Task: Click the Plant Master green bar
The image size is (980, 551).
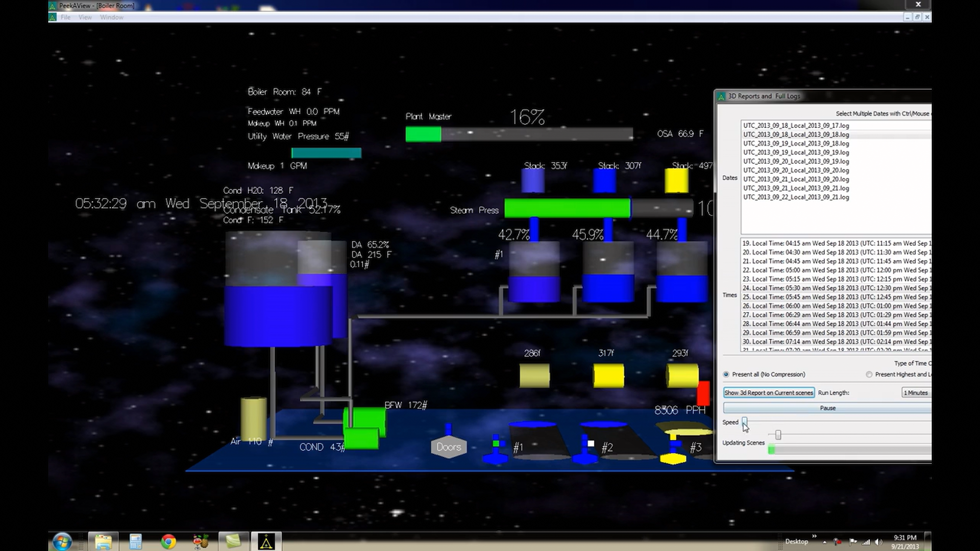Action: point(423,135)
